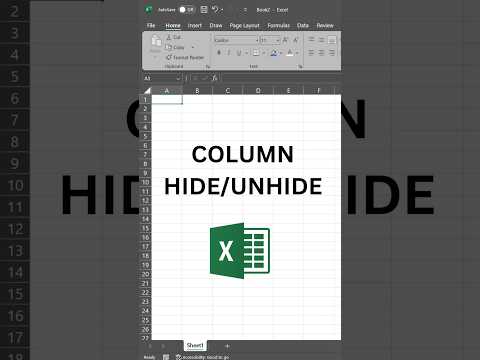Open the Copy dropdown arrow
Image resolution: width=480 pixels, height=360 pixels.
193,47
